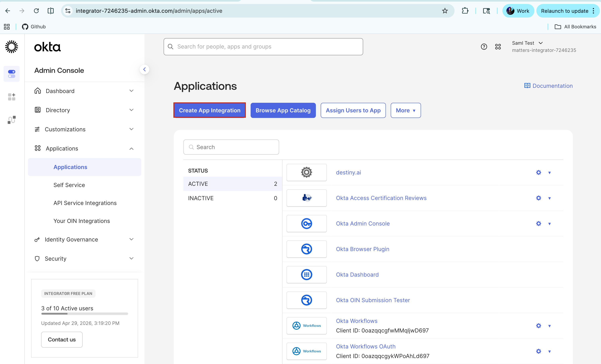Open the All Bookmarks folder

tap(575, 27)
